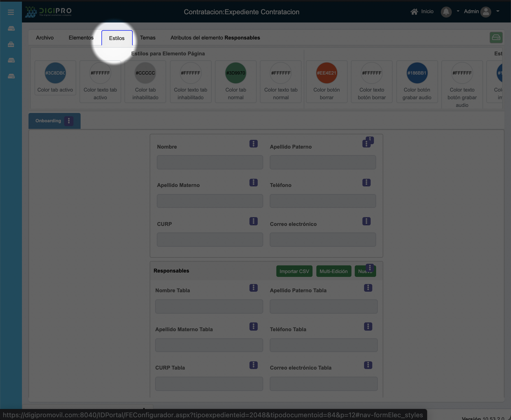Screen dimensions: 511x420
Task: Click the Correo electrónico input field
Action: 323,240
